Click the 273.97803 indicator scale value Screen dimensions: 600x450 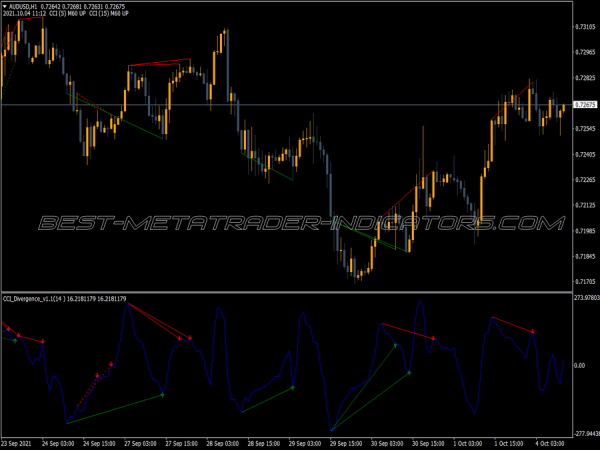[587, 297]
